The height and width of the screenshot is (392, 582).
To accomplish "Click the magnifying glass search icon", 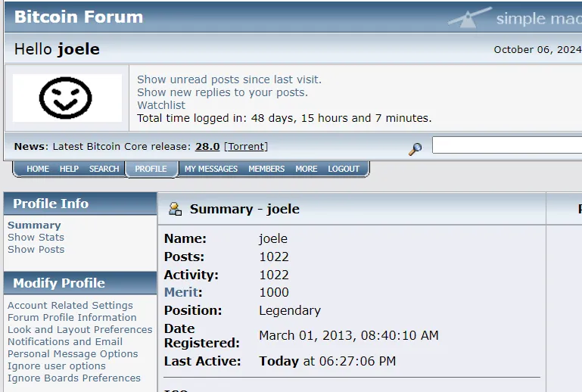I will [x=415, y=149].
